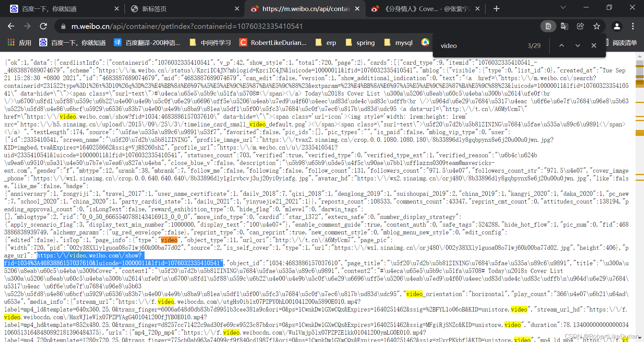Click the highlighted page_url text selection

click(x=113, y=259)
